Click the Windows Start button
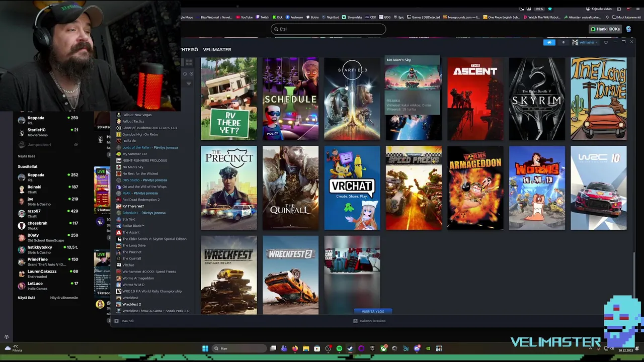 pos(205,348)
